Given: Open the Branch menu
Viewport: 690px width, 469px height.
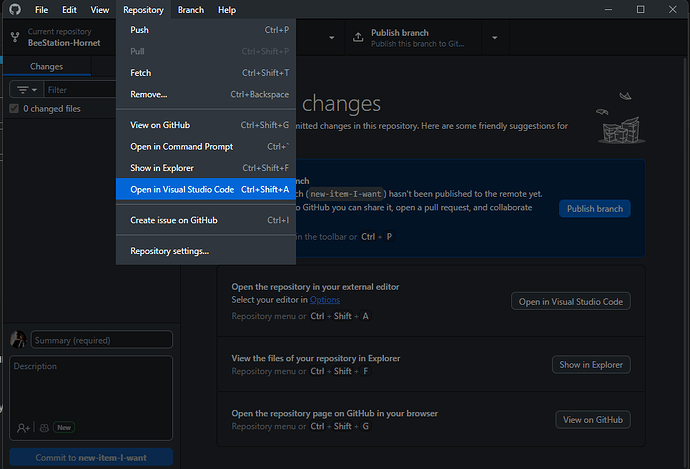Looking at the screenshot, I should (191, 10).
